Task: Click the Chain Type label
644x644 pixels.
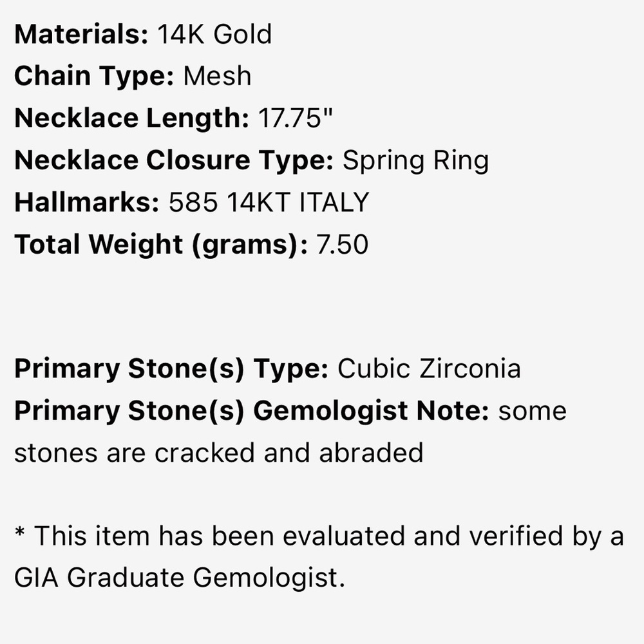Action: click(x=95, y=77)
